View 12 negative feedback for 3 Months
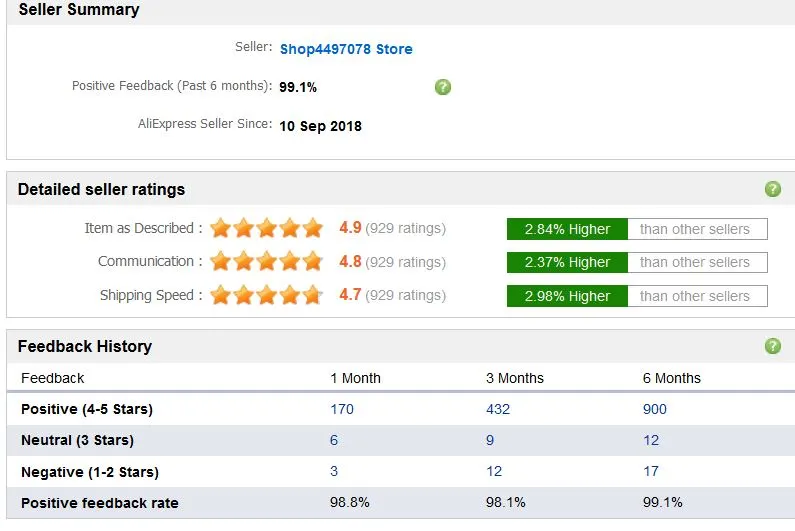The image size is (795, 531). coord(494,471)
